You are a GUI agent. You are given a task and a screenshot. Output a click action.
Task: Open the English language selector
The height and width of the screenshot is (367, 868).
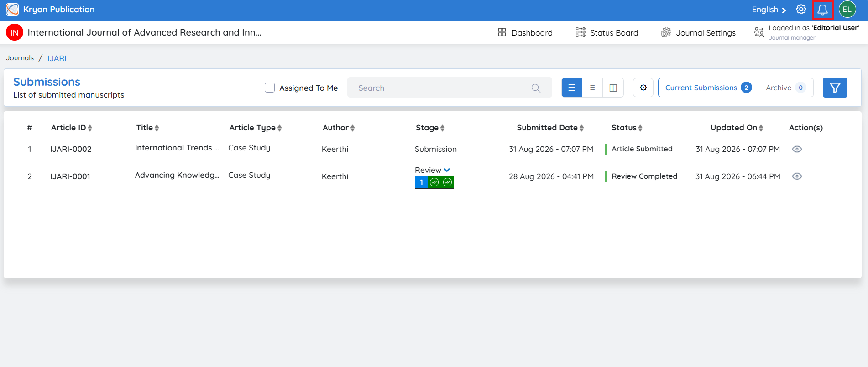(769, 10)
